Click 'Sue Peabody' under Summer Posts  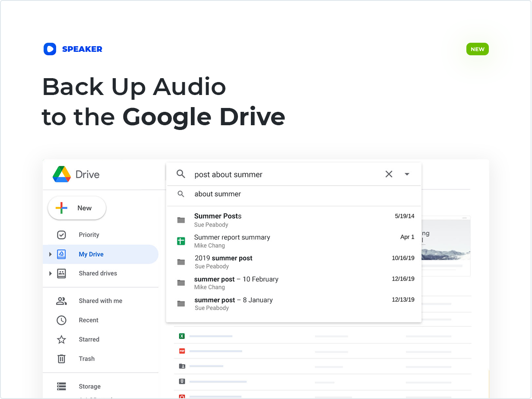point(211,225)
